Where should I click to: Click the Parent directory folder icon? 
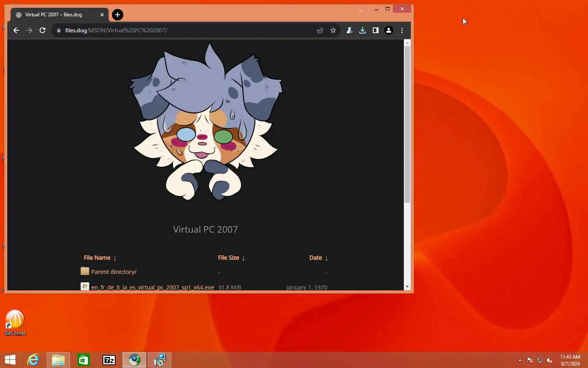tap(85, 271)
